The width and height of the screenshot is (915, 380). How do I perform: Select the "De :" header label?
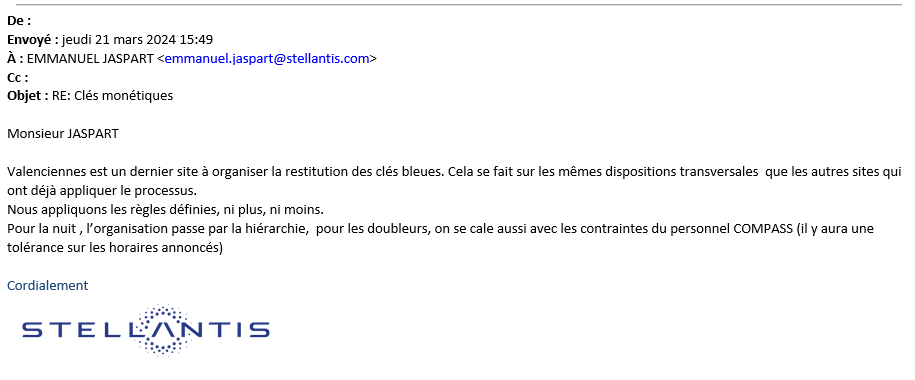(x=19, y=21)
